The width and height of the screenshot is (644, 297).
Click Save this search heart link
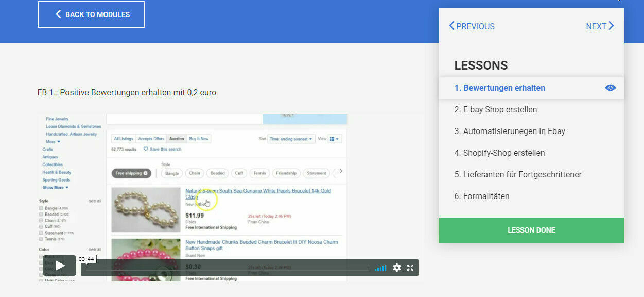tap(163, 149)
